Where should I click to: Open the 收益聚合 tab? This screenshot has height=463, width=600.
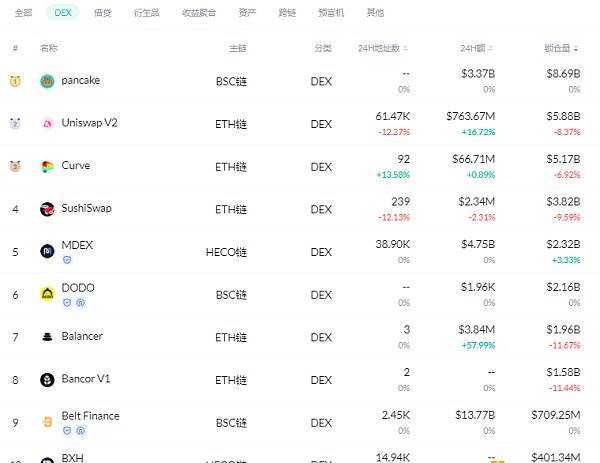tap(199, 13)
